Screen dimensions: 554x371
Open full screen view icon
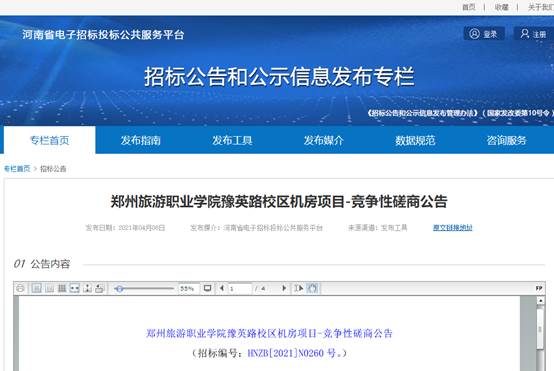207,288
